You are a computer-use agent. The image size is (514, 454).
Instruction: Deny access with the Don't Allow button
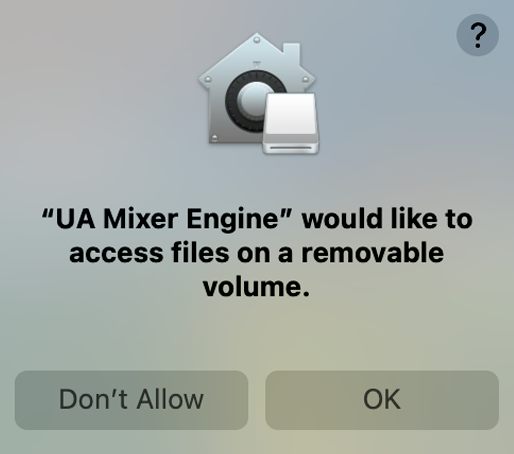click(x=131, y=400)
